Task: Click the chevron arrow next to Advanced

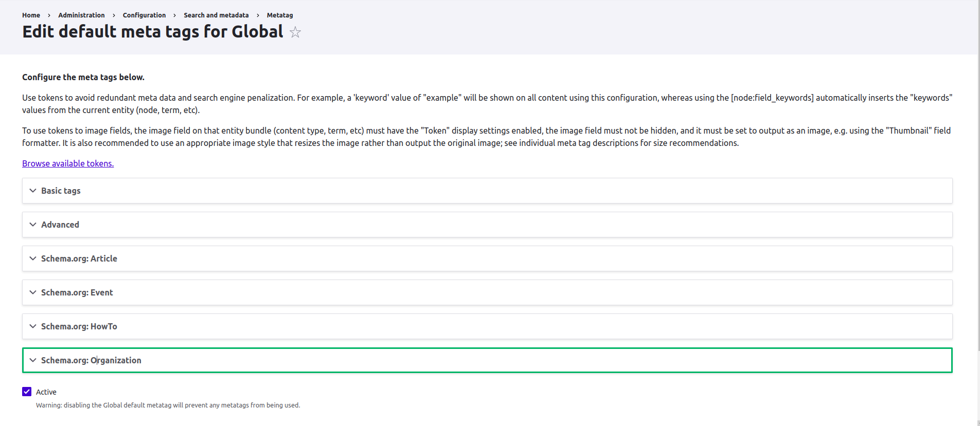Action: (x=33, y=225)
